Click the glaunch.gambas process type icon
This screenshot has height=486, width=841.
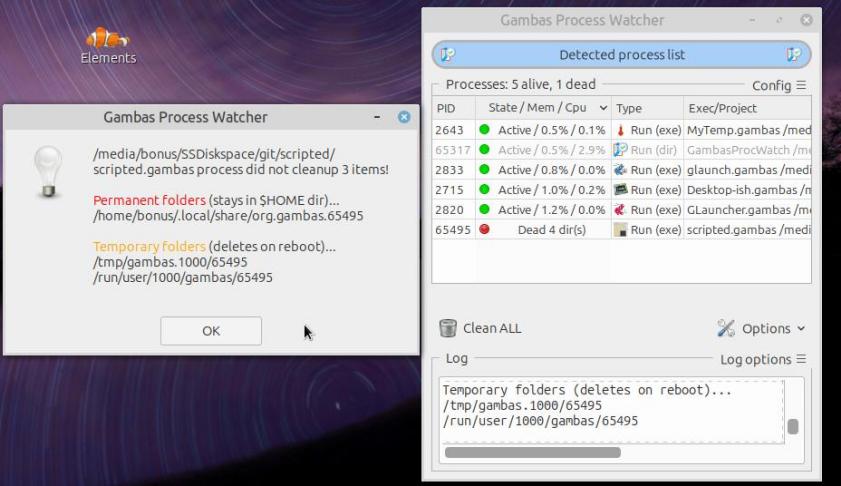[x=620, y=170]
